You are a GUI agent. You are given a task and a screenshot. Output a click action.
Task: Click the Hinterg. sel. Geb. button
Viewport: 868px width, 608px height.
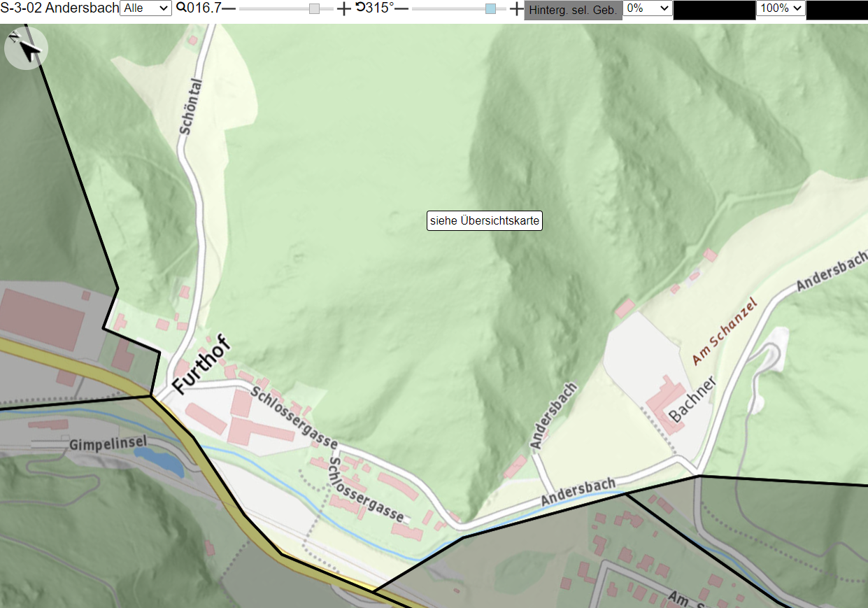point(573,10)
